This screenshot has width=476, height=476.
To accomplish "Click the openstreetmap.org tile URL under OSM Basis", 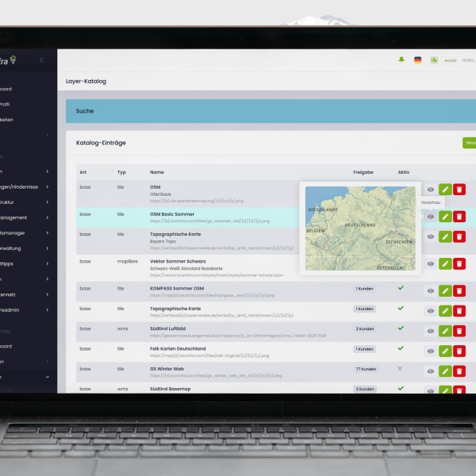I will 197,201.
